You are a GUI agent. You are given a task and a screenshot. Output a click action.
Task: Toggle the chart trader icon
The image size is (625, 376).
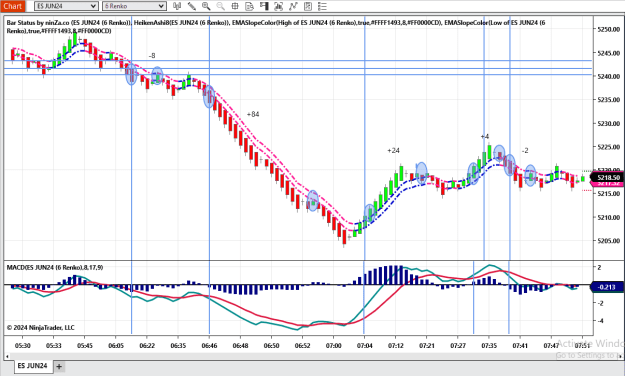pyautogui.click(x=264, y=6)
